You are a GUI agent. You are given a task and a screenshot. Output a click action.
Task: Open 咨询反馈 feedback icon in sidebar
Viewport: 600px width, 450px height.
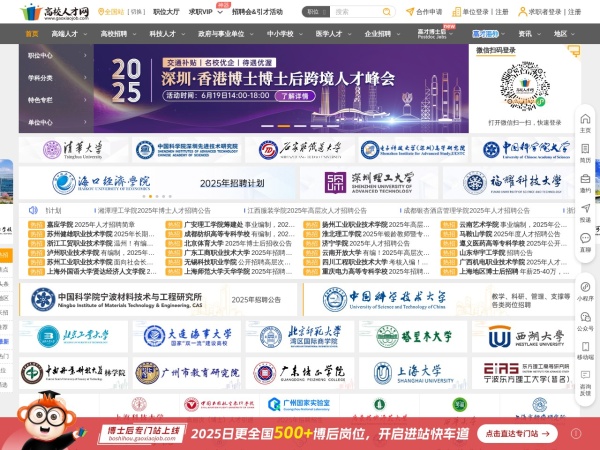coord(585,375)
